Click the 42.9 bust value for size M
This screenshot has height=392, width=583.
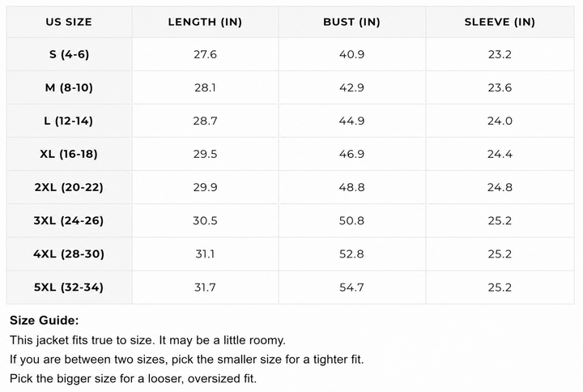pos(351,87)
